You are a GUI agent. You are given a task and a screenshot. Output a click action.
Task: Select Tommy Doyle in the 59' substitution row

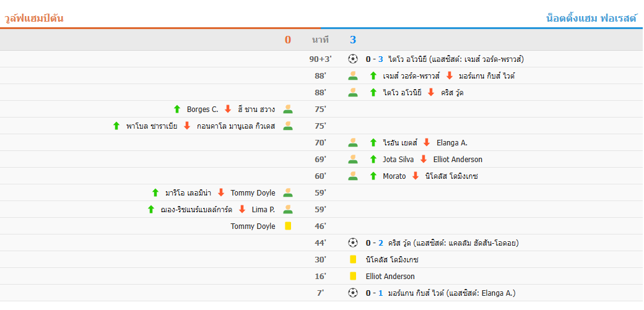253,193
